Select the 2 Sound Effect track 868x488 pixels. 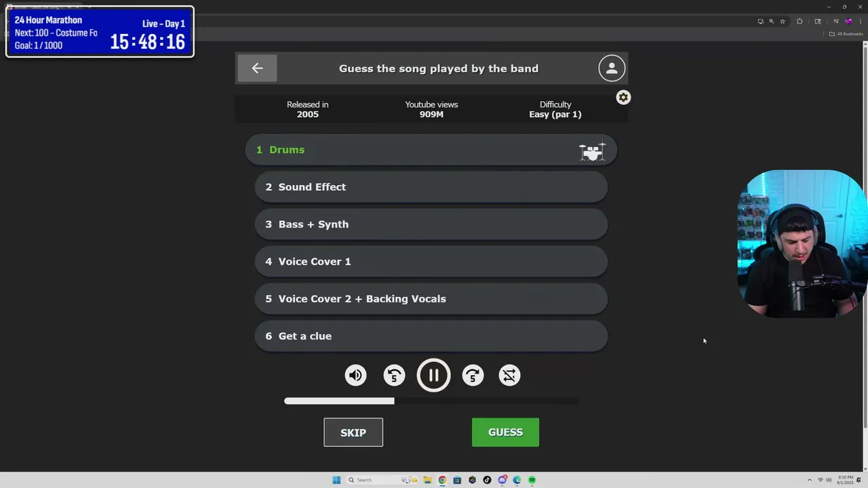(431, 187)
